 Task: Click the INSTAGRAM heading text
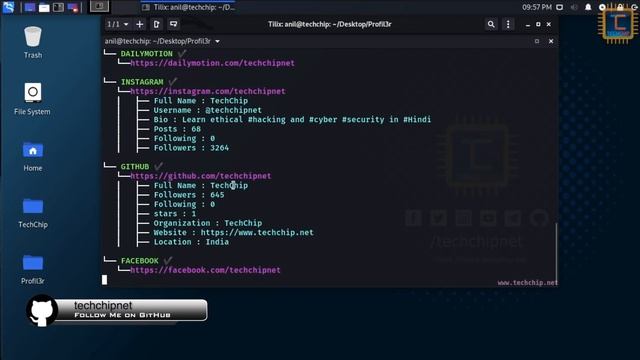(x=142, y=82)
